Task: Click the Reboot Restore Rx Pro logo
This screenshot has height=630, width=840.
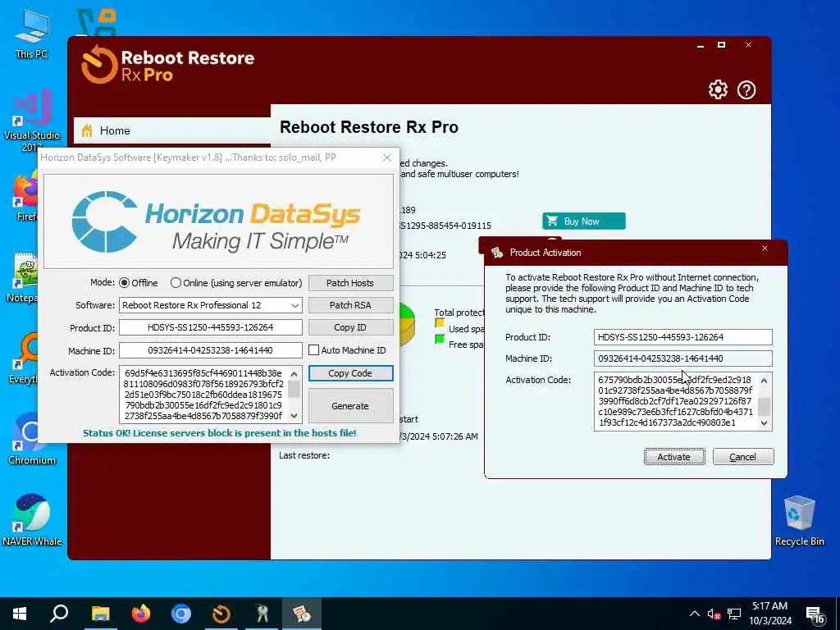Action: pyautogui.click(x=167, y=65)
